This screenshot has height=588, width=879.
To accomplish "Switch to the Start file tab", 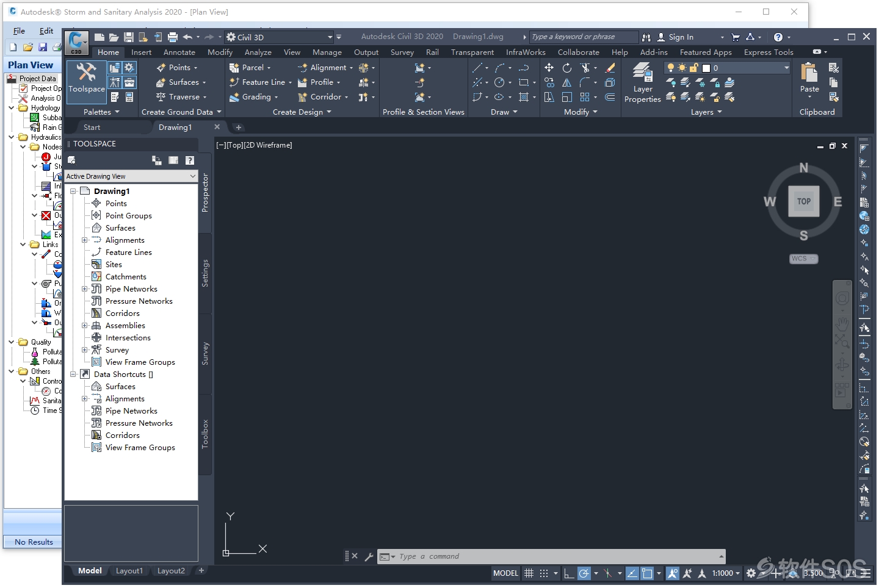I will coord(92,127).
